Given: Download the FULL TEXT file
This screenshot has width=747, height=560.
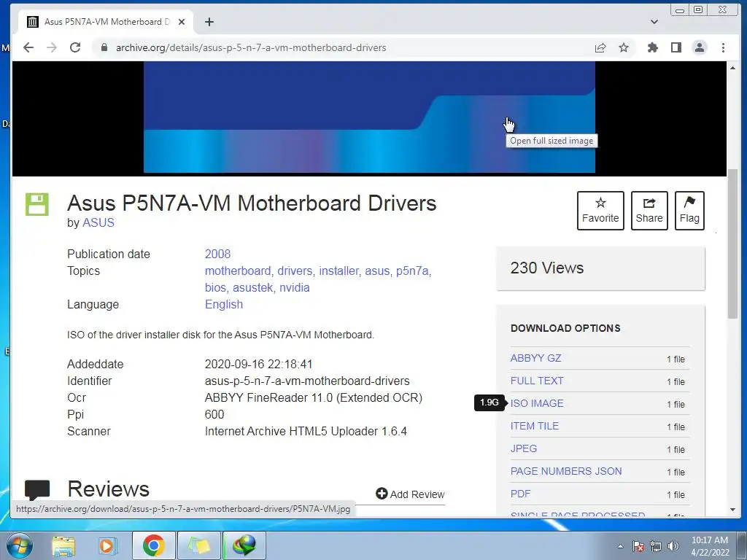Looking at the screenshot, I should coord(537,381).
